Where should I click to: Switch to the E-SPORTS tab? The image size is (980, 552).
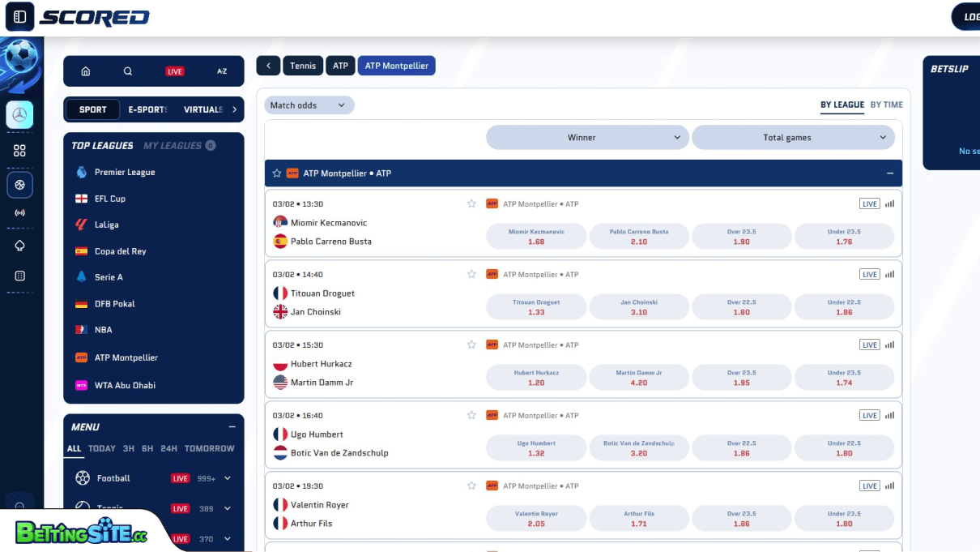click(x=147, y=109)
